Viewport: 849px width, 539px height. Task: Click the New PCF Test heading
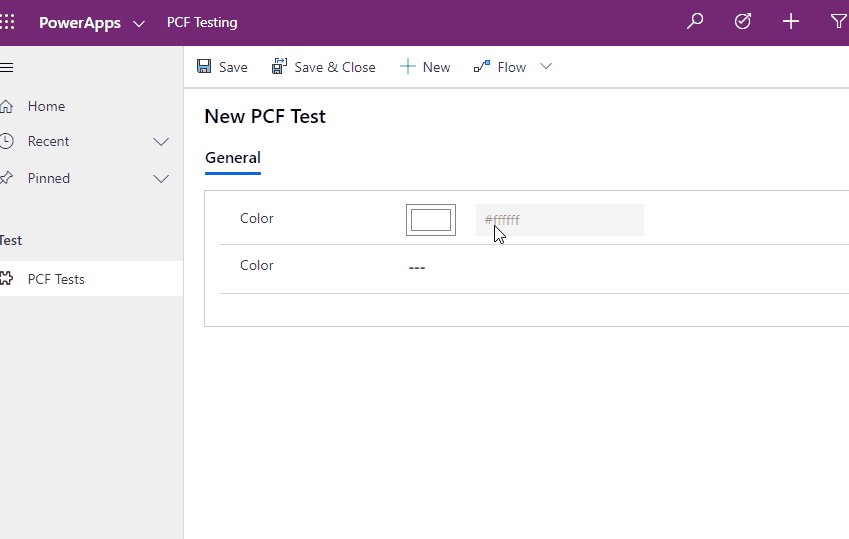click(265, 116)
